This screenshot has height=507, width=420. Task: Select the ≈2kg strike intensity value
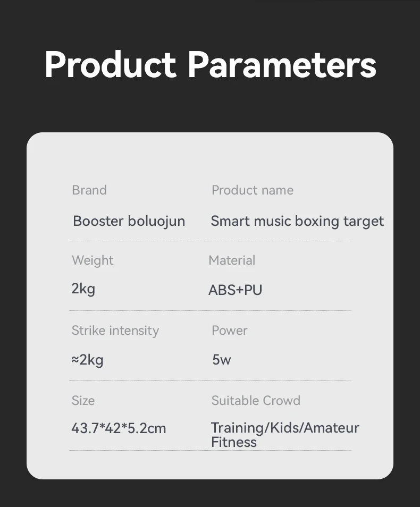[x=87, y=360]
